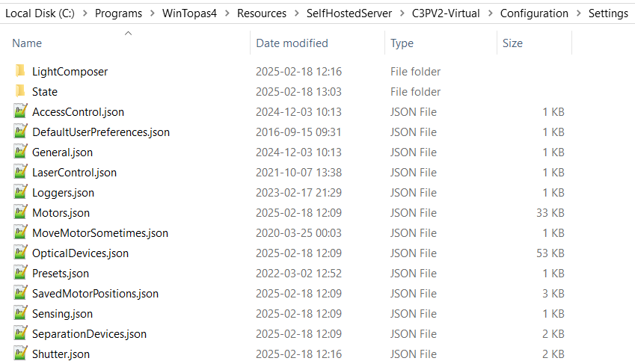Click the Sensing.json file icon

click(20, 313)
